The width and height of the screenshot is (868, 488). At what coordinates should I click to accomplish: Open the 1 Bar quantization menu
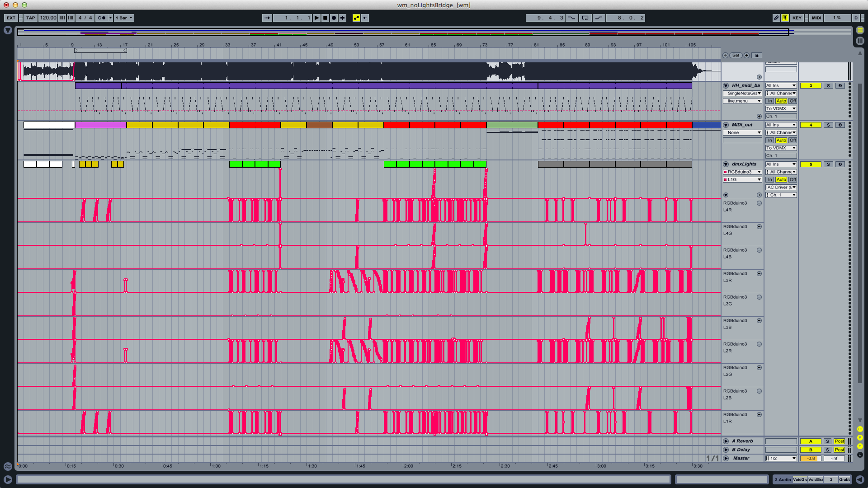tap(124, 18)
